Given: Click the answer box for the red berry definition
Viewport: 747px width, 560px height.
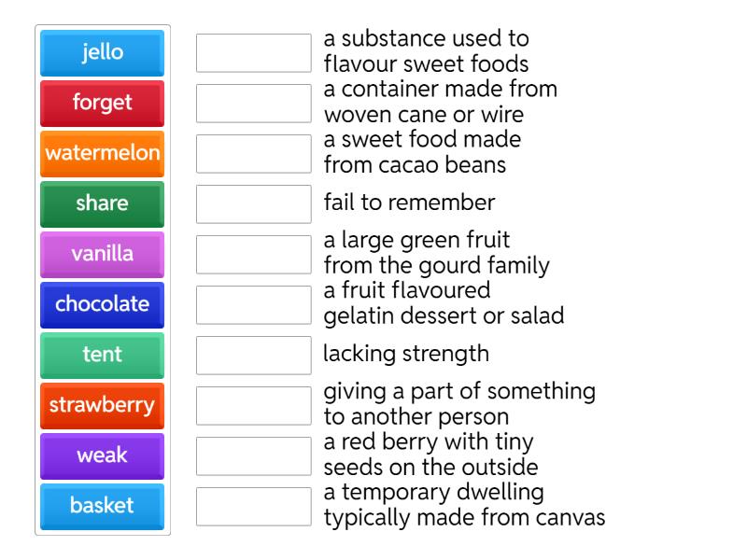Looking at the screenshot, I should click(x=253, y=455).
